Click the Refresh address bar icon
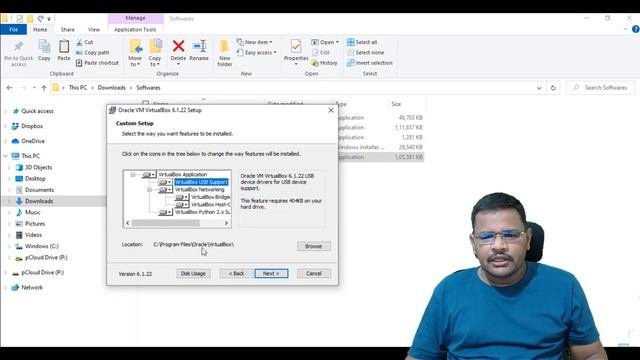The height and width of the screenshot is (360, 640). click(553, 88)
